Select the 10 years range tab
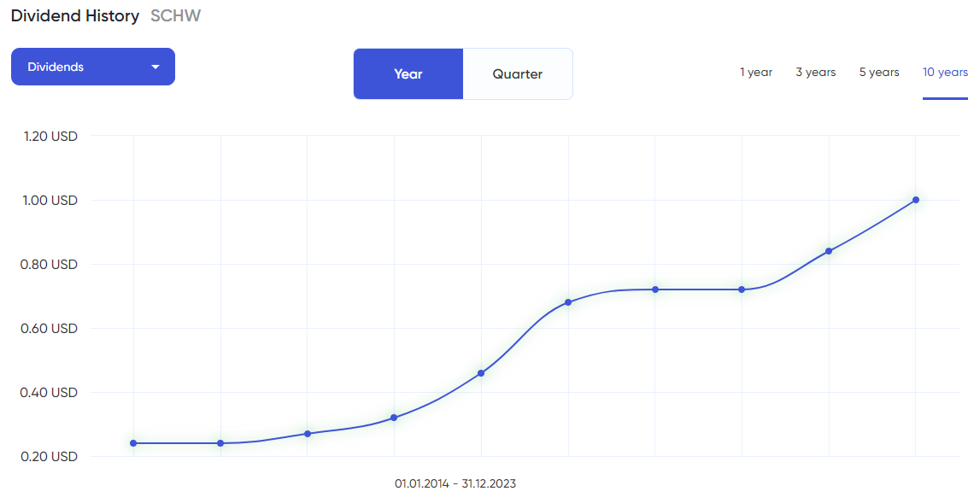980x503 pixels. click(x=945, y=73)
